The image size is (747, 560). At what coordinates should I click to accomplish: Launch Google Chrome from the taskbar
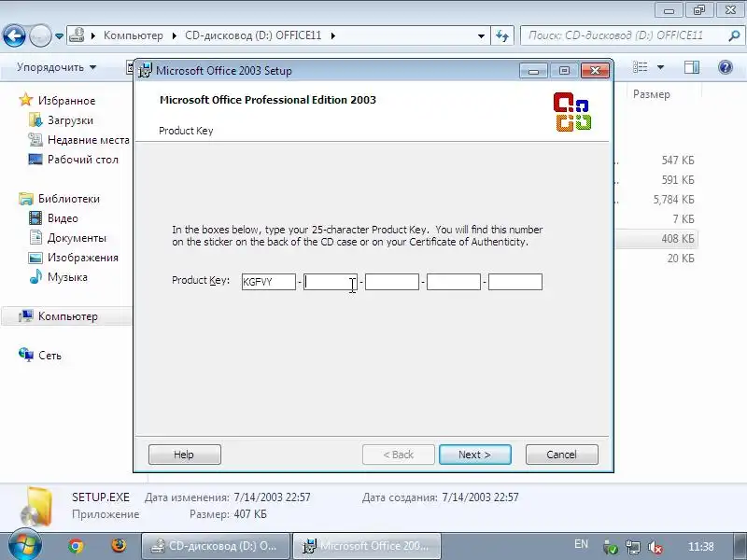76,546
